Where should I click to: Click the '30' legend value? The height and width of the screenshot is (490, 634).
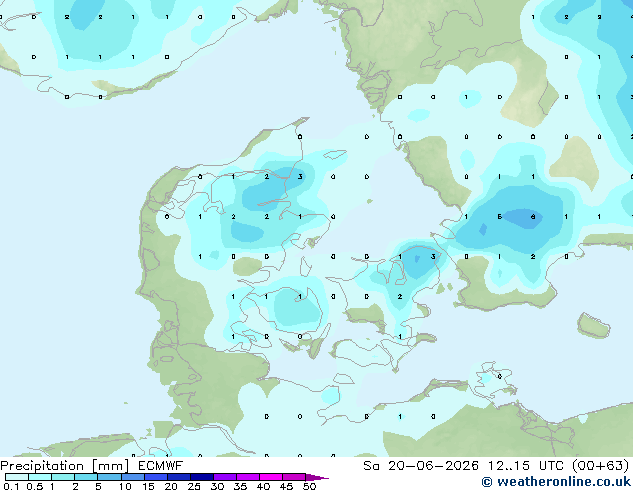(218, 486)
